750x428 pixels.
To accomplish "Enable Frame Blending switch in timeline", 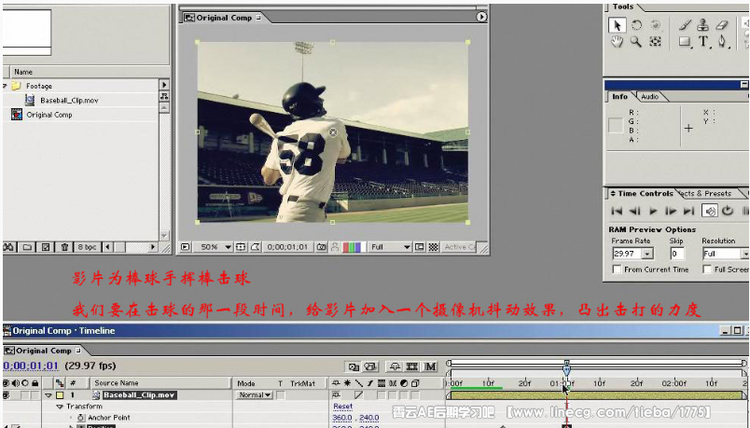I will [412, 367].
